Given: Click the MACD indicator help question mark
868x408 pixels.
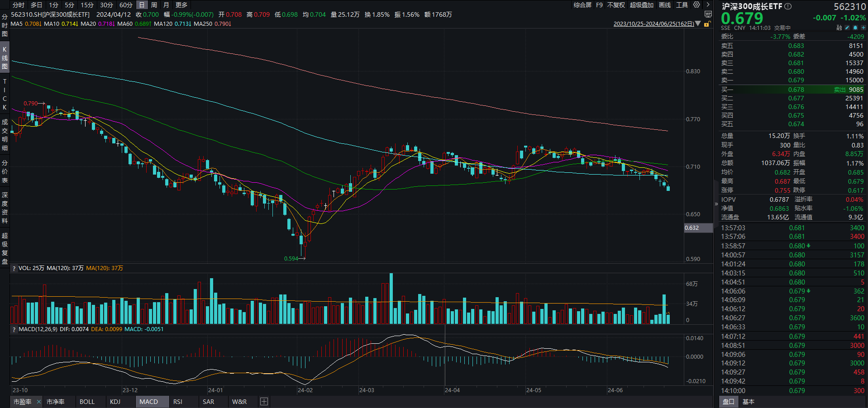Looking at the screenshot, I should [14, 329].
